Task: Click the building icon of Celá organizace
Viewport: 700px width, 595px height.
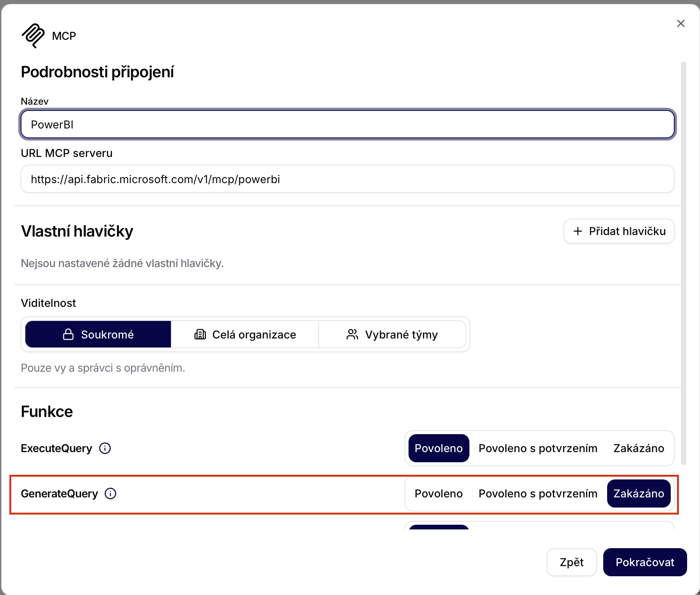Action: click(200, 334)
